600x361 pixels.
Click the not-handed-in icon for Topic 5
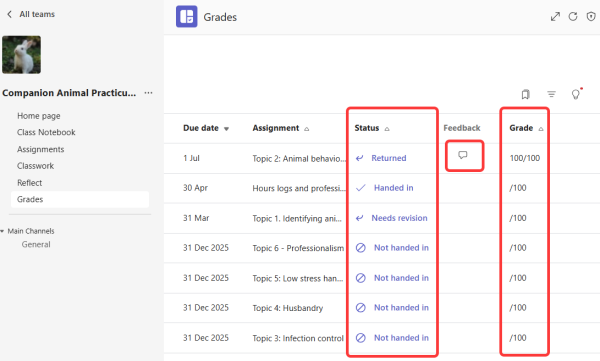pyautogui.click(x=360, y=278)
